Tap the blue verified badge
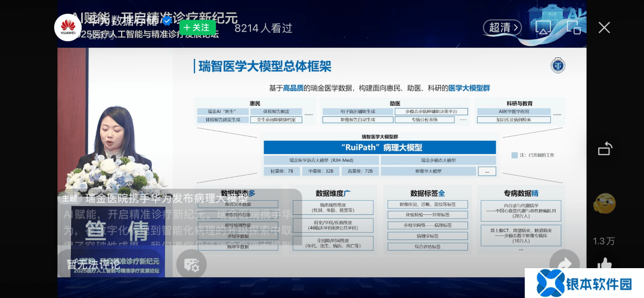Screen dimensions: 644x298 pyautogui.click(x=167, y=21)
